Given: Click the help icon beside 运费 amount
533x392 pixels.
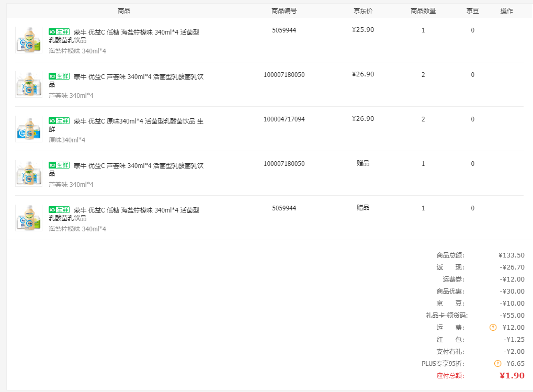Looking at the screenshot, I should (493, 328).
